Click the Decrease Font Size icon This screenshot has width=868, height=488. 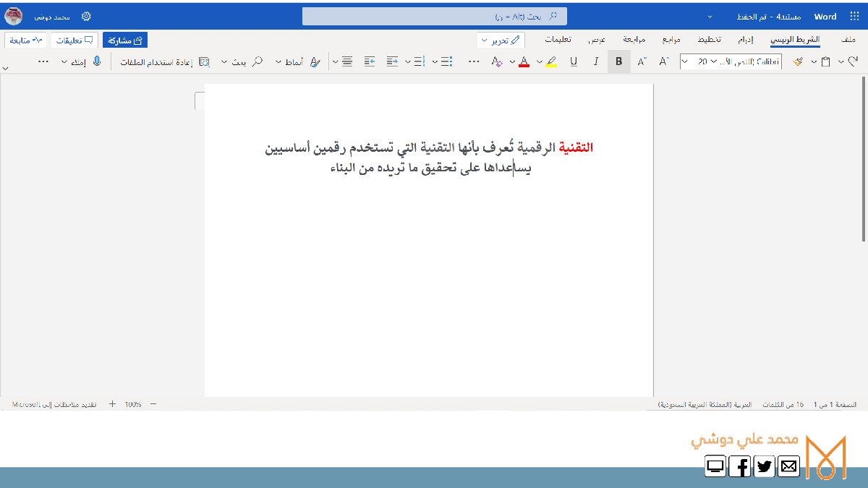pos(642,62)
